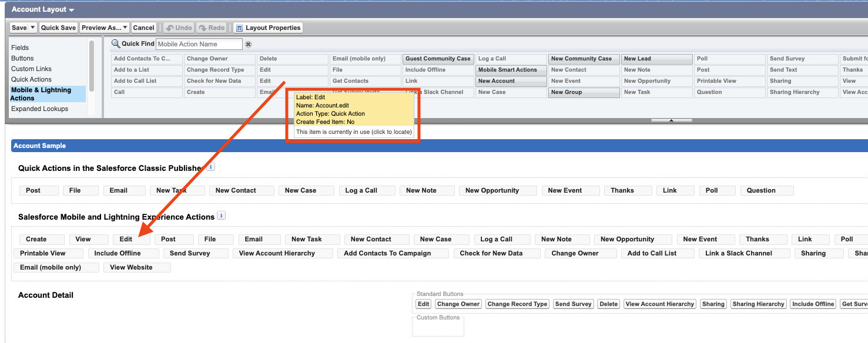The height and width of the screenshot is (343, 868).
Task: Click Link a Slack Channel in Lightning actions
Action: pyautogui.click(x=744, y=253)
